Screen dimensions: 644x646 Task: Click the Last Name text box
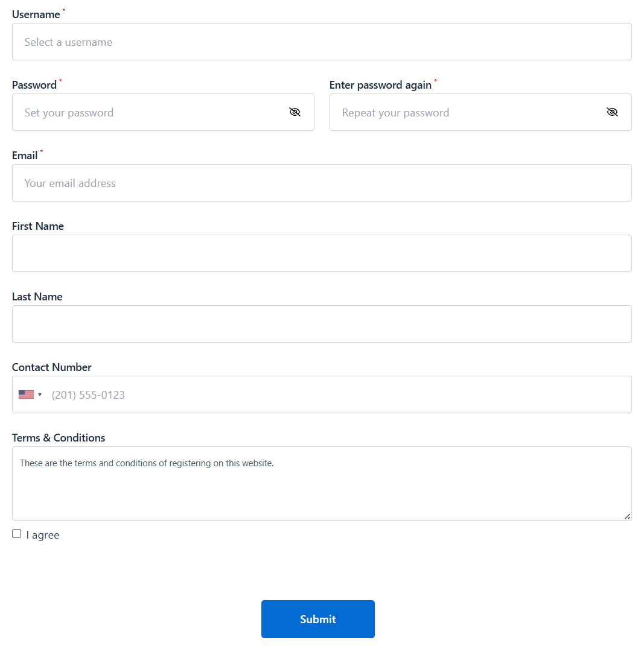322,324
